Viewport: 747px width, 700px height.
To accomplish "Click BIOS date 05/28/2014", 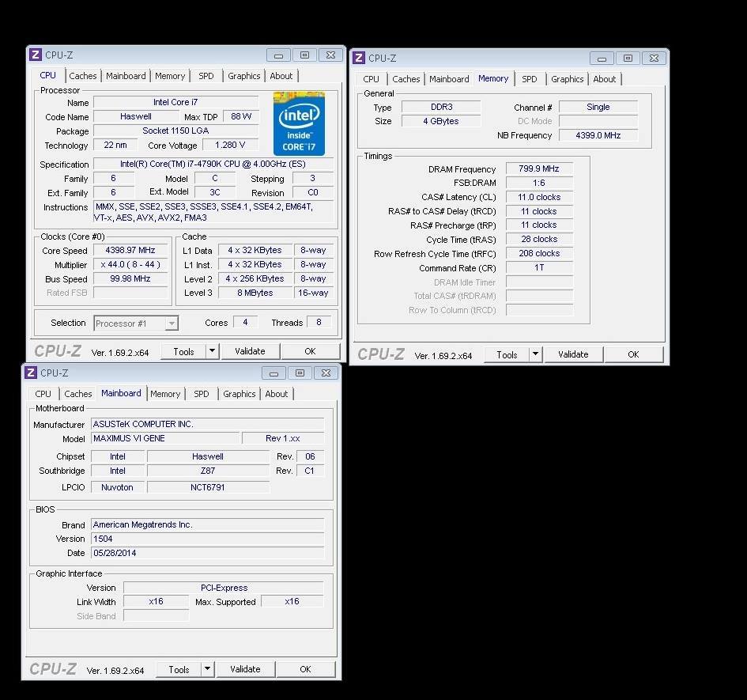I will click(x=207, y=553).
